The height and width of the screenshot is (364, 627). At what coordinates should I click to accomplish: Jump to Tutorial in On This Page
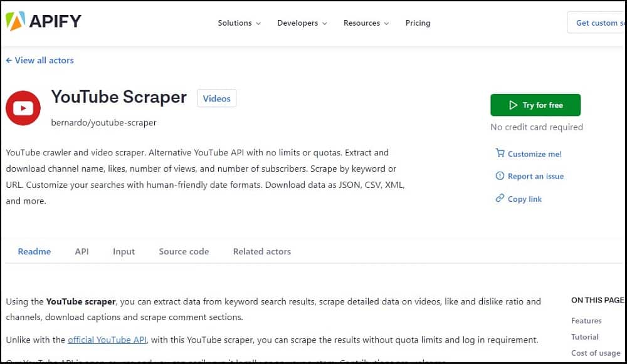pyautogui.click(x=584, y=337)
